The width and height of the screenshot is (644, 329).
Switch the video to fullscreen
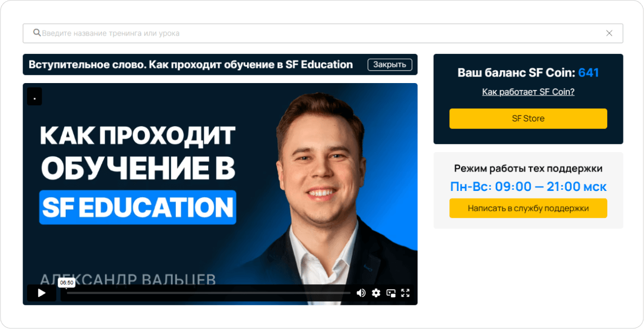[406, 293]
